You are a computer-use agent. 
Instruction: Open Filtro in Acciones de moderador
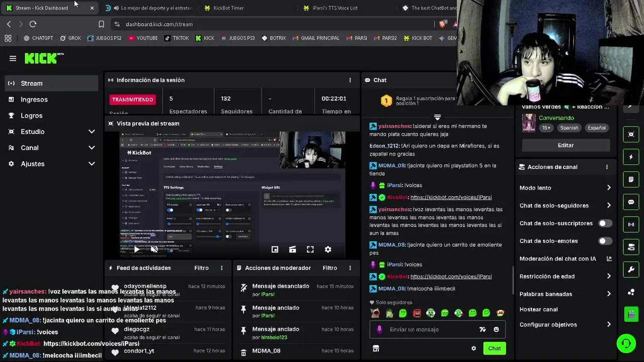[330, 268]
